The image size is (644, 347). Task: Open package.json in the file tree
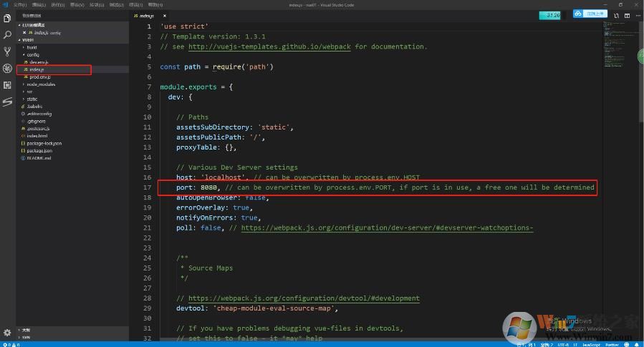(39, 150)
